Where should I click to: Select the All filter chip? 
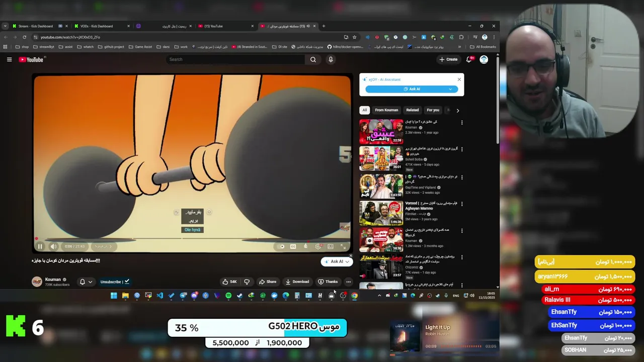pos(365,110)
